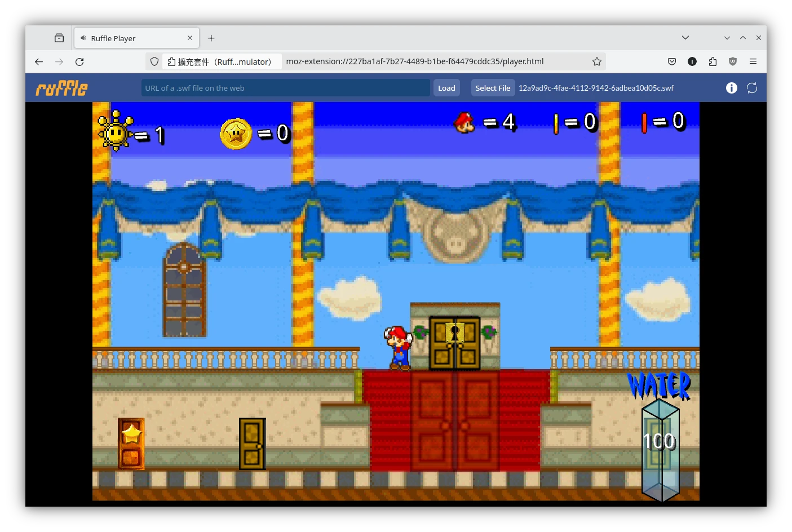Open the Firefox hamburger menu
792x532 pixels.
click(x=753, y=61)
